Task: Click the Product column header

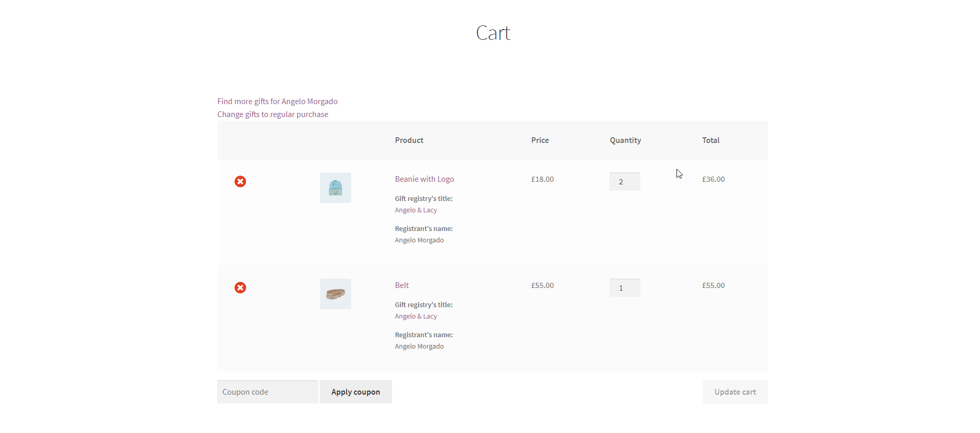Action: [x=409, y=140]
